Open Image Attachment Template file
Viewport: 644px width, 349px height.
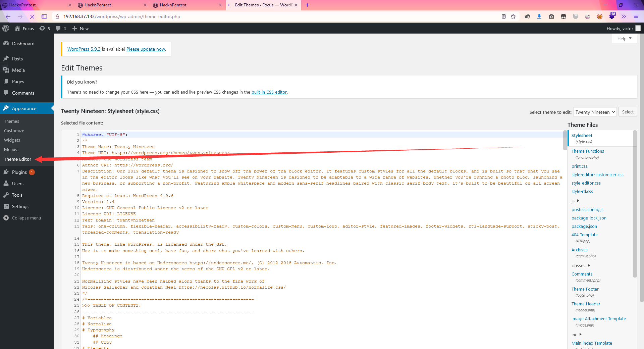pyautogui.click(x=598, y=321)
